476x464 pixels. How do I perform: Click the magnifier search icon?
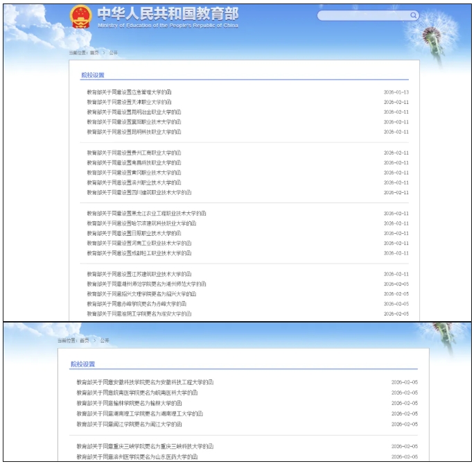point(413,15)
